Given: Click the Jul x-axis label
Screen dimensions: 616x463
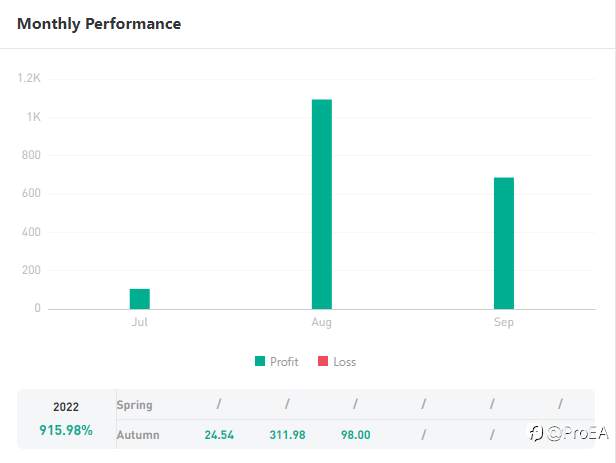Looking at the screenshot, I should coord(140,322).
